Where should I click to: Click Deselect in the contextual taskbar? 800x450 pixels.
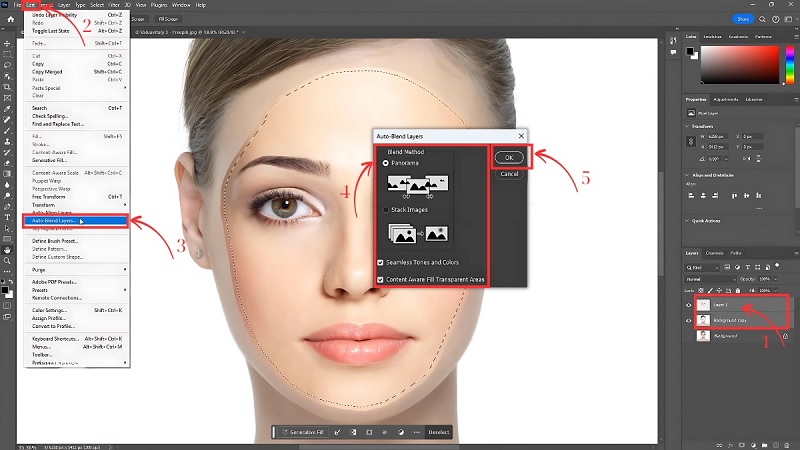pos(438,432)
